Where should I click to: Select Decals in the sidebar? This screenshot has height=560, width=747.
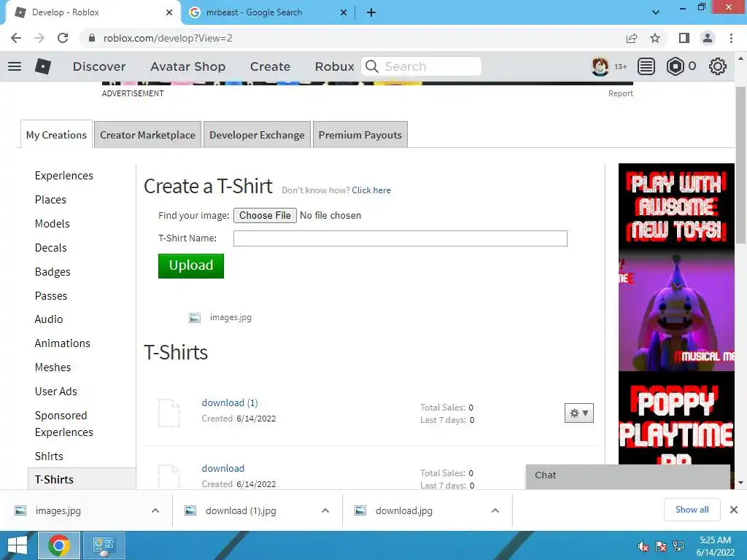[51, 248]
